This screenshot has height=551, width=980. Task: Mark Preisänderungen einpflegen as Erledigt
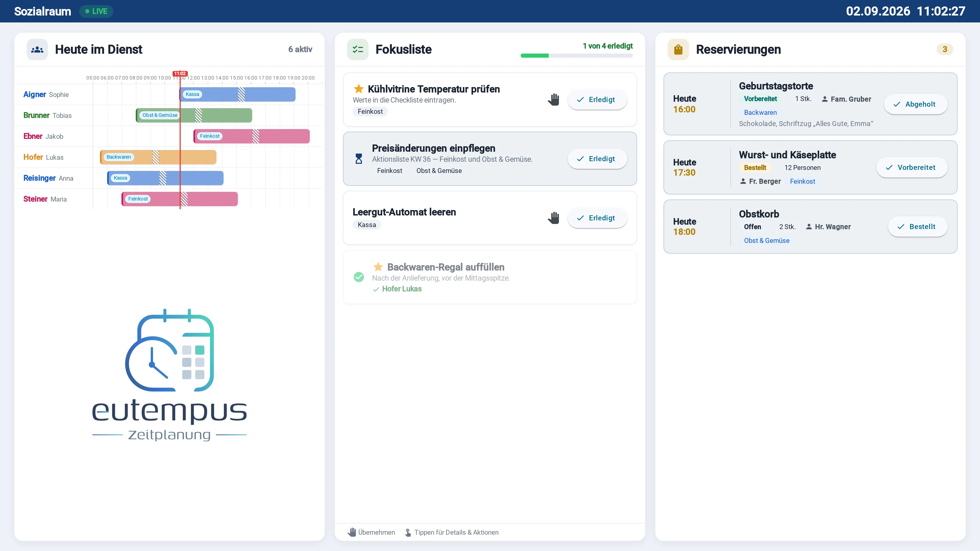tap(597, 159)
